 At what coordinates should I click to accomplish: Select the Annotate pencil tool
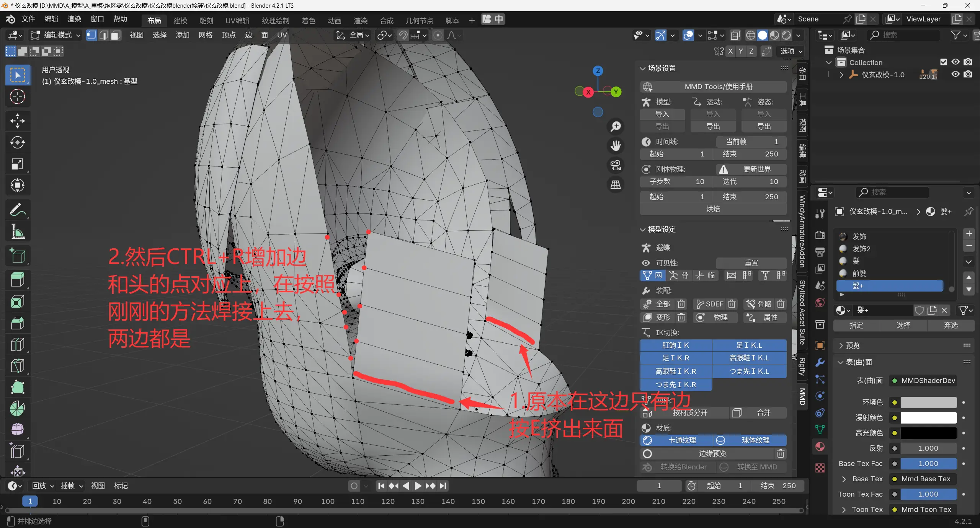tap(17, 210)
